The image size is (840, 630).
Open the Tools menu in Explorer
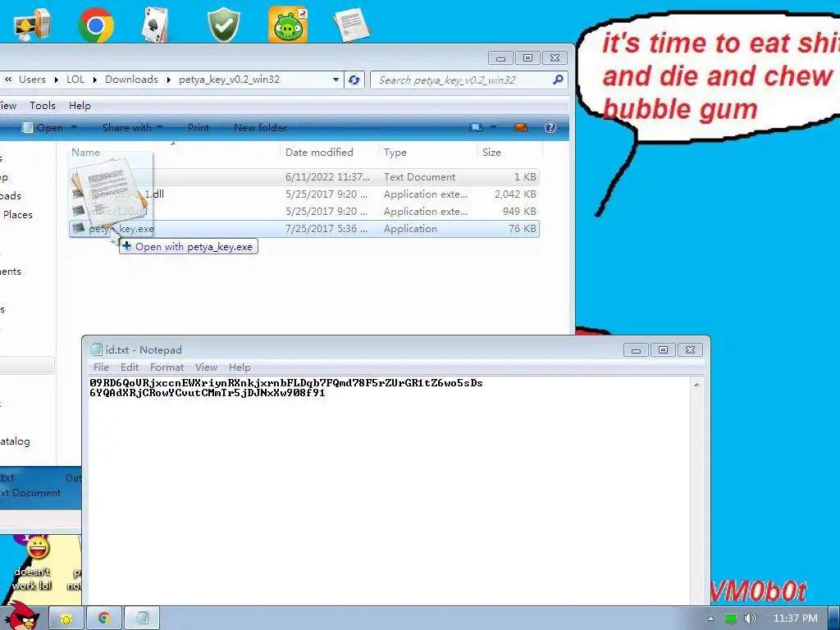pyautogui.click(x=43, y=106)
